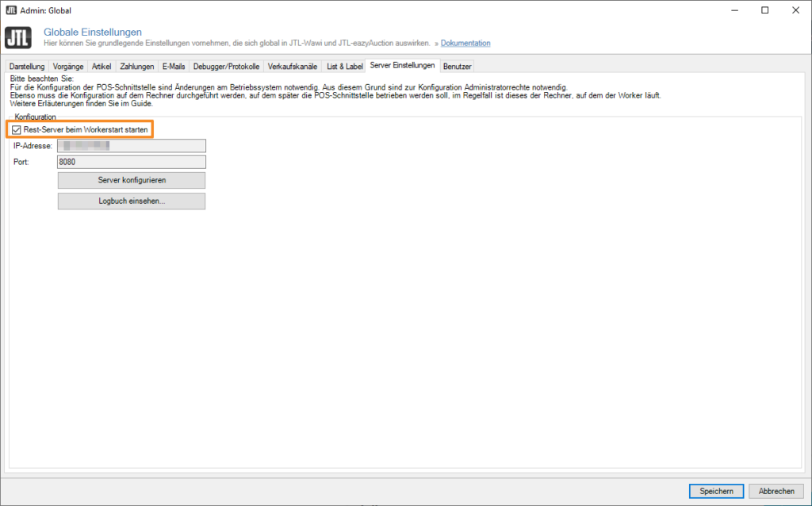Open the E-Mails tab

coord(174,67)
